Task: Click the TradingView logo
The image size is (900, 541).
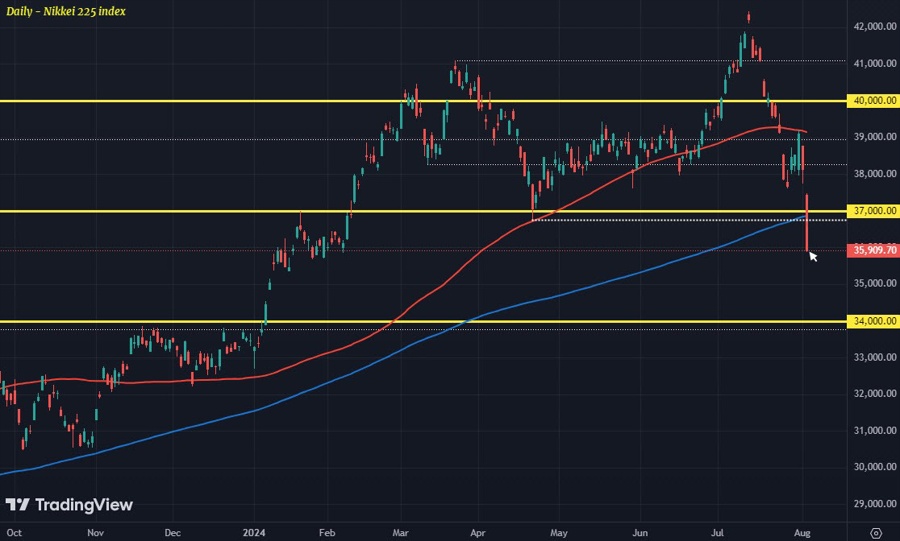Action: pyautogui.click(x=69, y=505)
